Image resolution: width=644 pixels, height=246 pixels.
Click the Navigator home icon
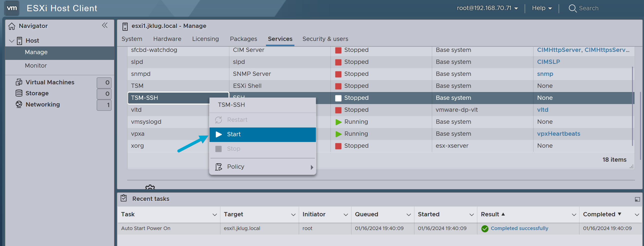(11, 26)
